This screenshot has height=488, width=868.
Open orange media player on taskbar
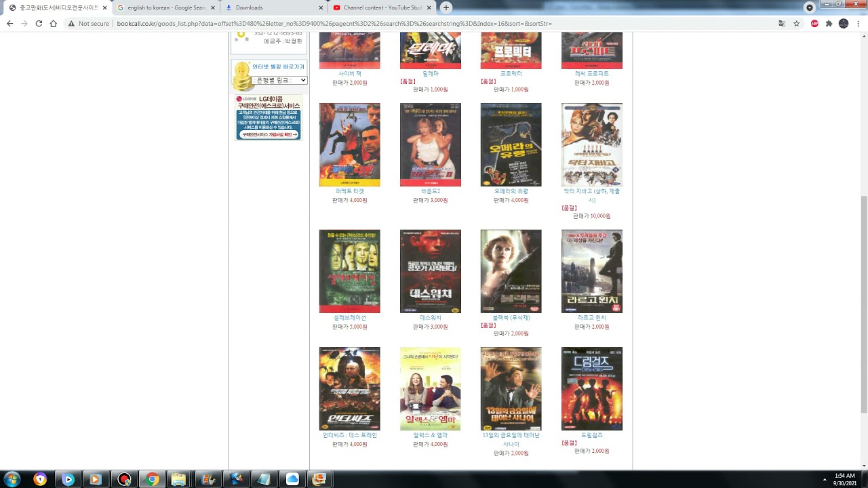(95, 479)
